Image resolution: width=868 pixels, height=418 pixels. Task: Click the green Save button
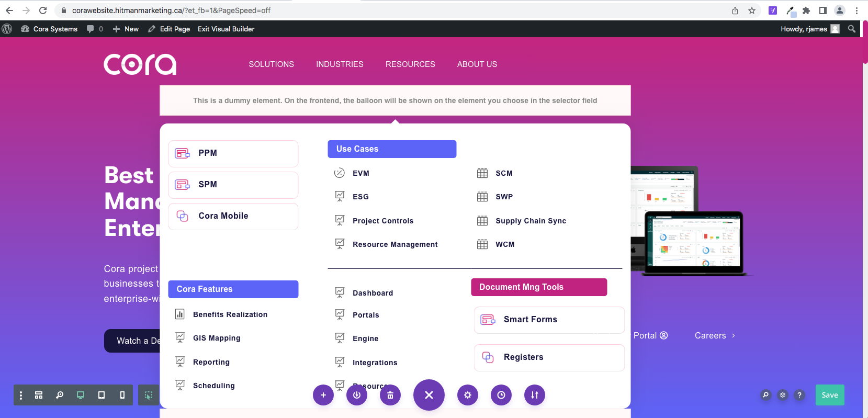[x=830, y=395]
